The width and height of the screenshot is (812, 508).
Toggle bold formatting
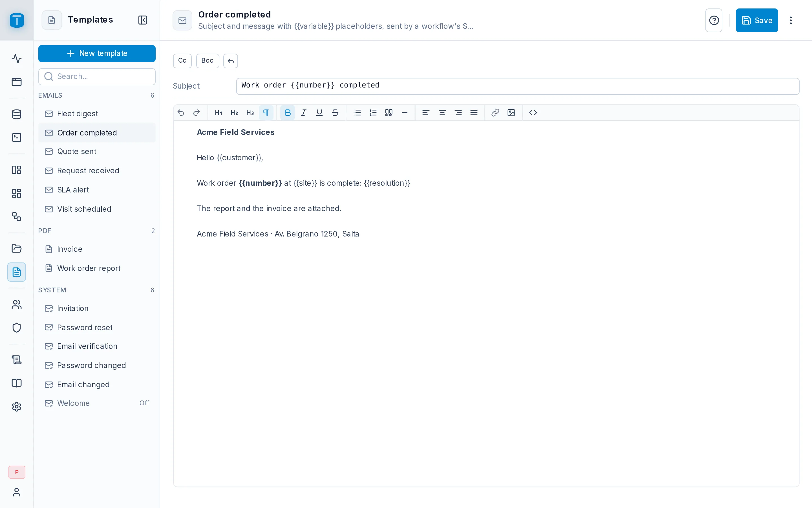click(288, 113)
